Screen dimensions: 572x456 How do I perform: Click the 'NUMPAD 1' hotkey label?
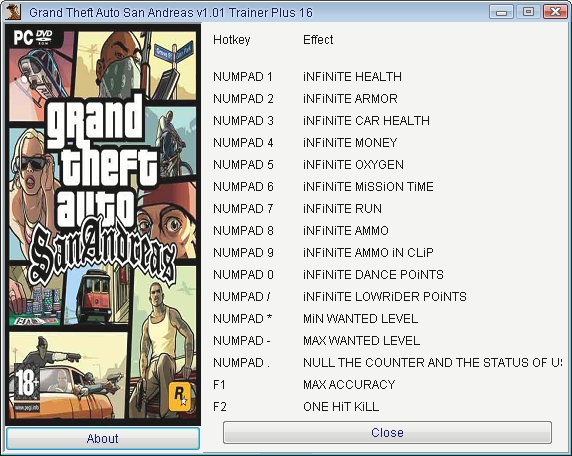[243, 77]
